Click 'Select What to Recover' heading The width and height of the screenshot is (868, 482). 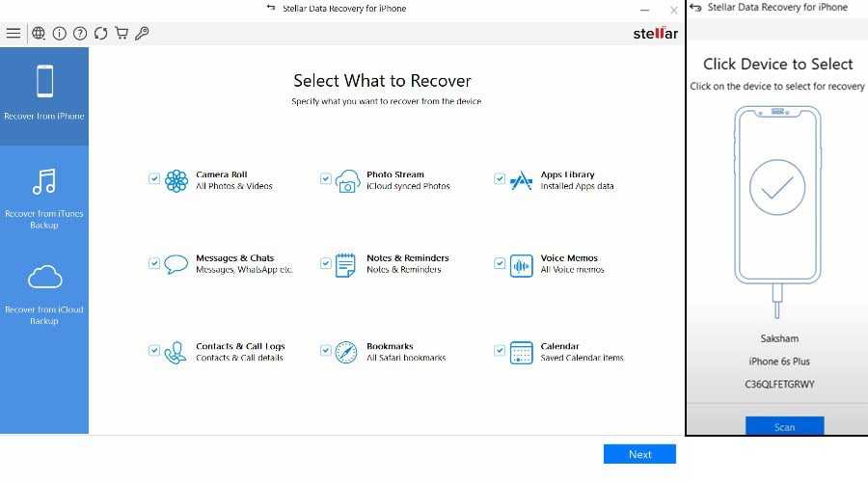pos(382,81)
